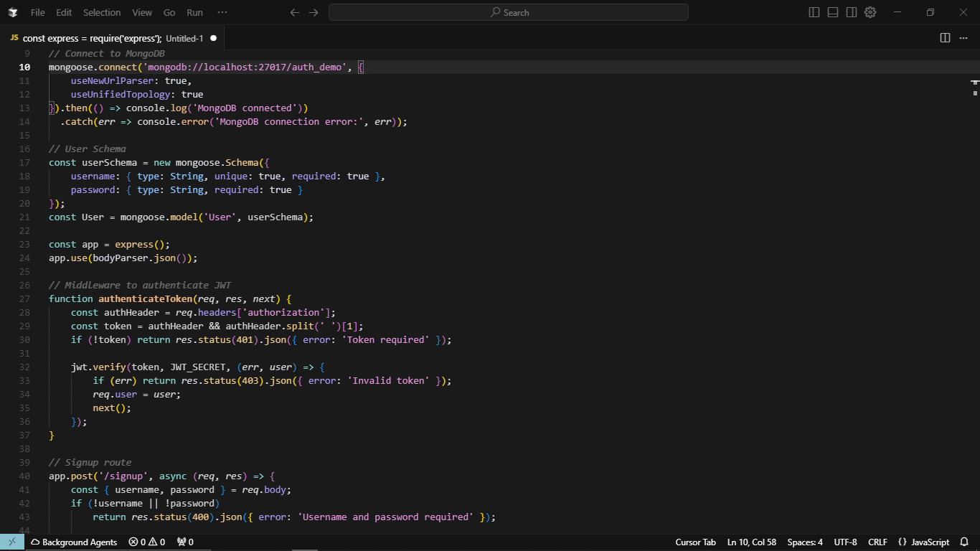Open the View menu

[142, 12]
